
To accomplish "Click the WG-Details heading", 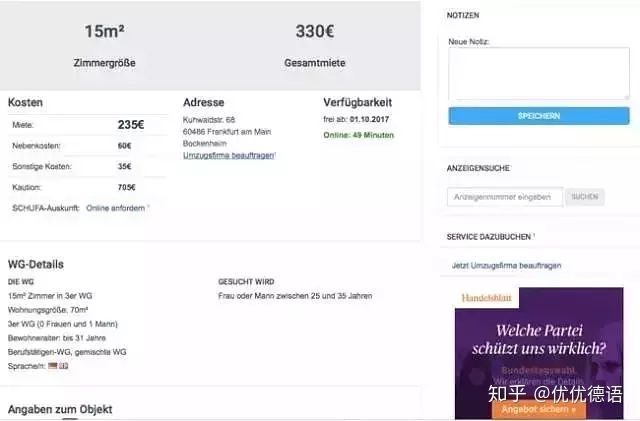I will tap(36, 264).
